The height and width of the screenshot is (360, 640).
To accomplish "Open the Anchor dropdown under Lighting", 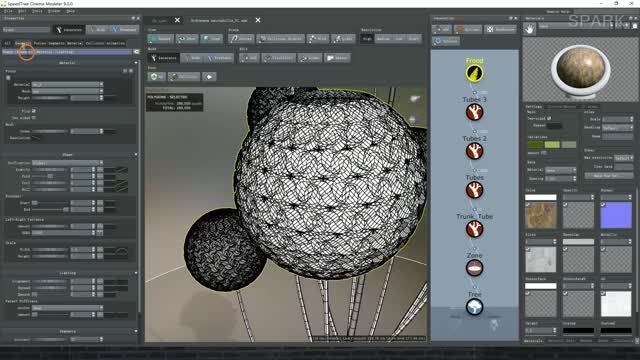I will click(67, 308).
